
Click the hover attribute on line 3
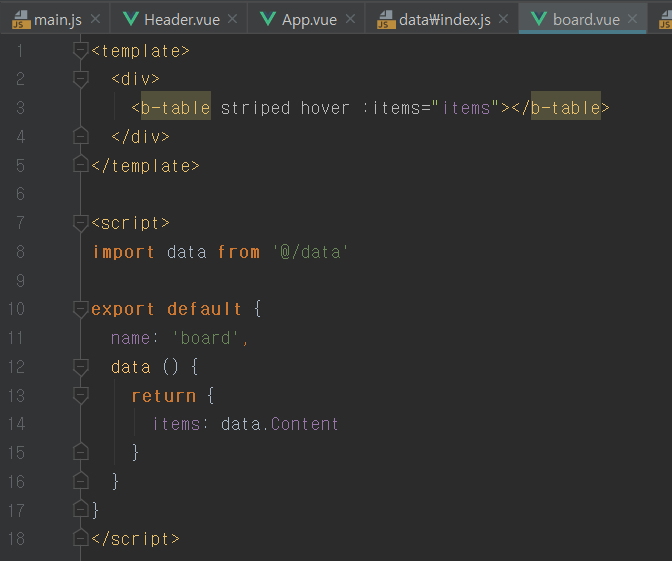pos(325,108)
